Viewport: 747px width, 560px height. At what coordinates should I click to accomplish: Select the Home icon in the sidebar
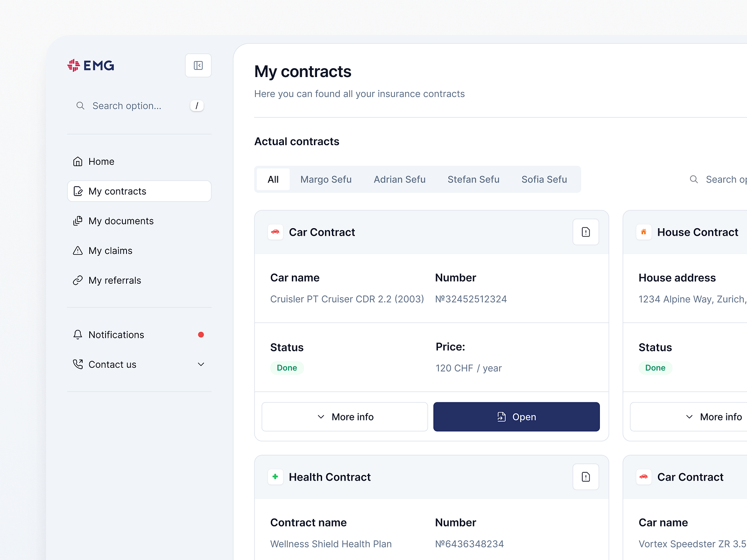tap(78, 161)
